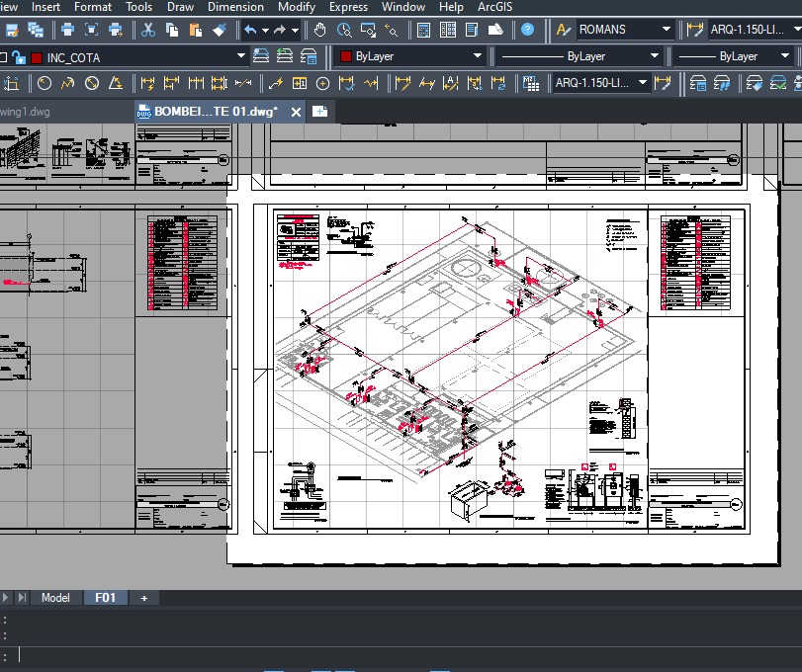Save the current drawing
The width and height of the screenshot is (802, 672).
pyautogui.click(x=13, y=30)
